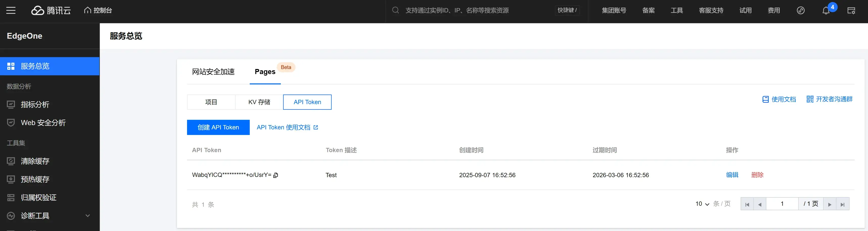Click the Tencent Cloud logo
Image resolution: width=868 pixels, height=231 pixels.
(x=51, y=10)
